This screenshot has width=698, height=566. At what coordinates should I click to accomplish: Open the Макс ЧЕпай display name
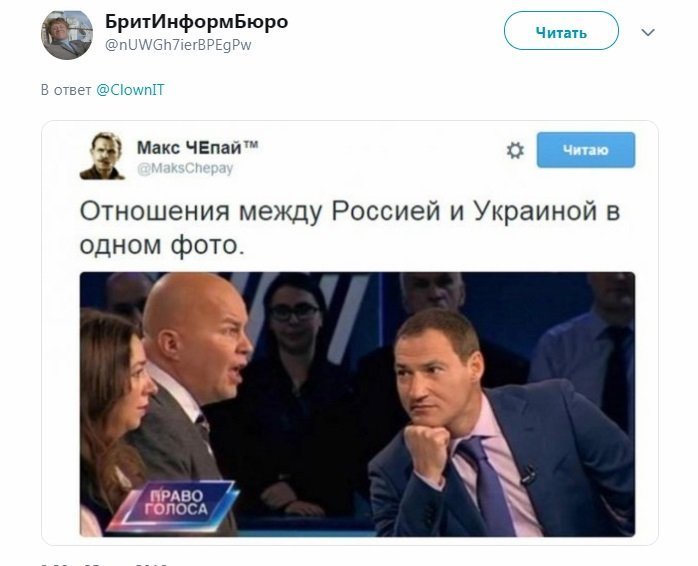[197, 147]
